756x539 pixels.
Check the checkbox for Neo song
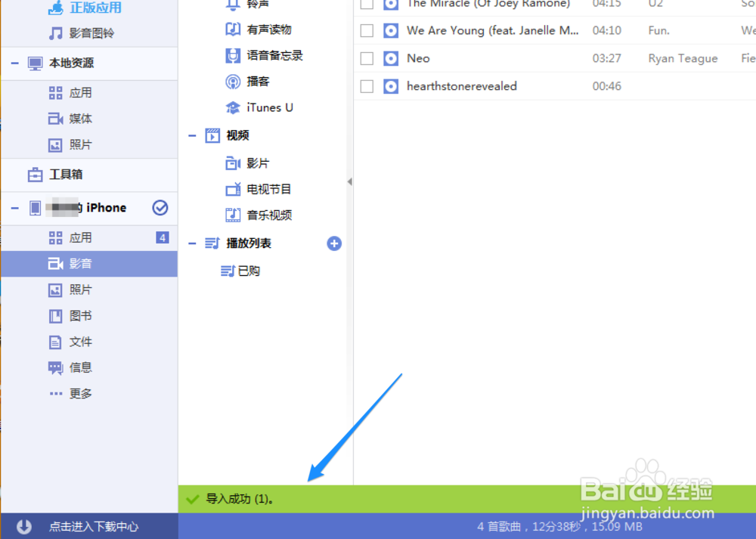pyautogui.click(x=367, y=58)
